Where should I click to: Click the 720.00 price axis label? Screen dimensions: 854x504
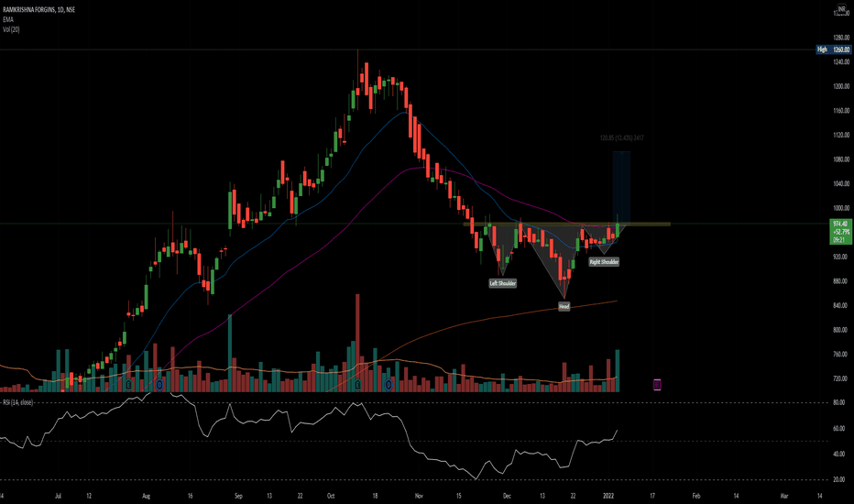(841, 378)
